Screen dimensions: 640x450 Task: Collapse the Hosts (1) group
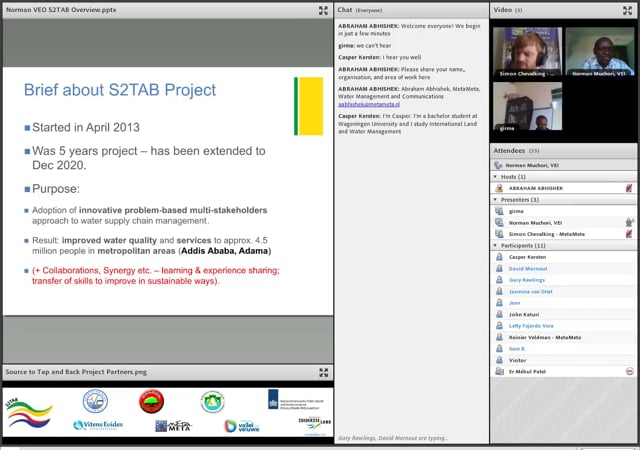coord(495,177)
